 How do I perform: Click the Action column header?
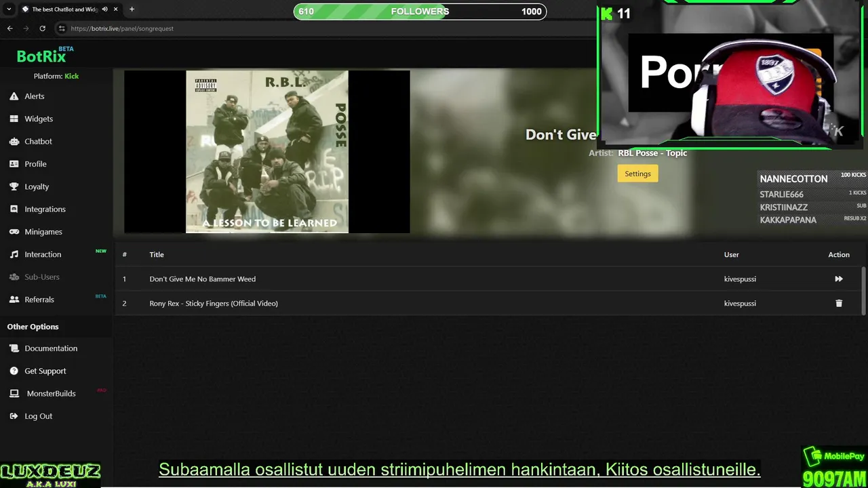(x=839, y=254)
